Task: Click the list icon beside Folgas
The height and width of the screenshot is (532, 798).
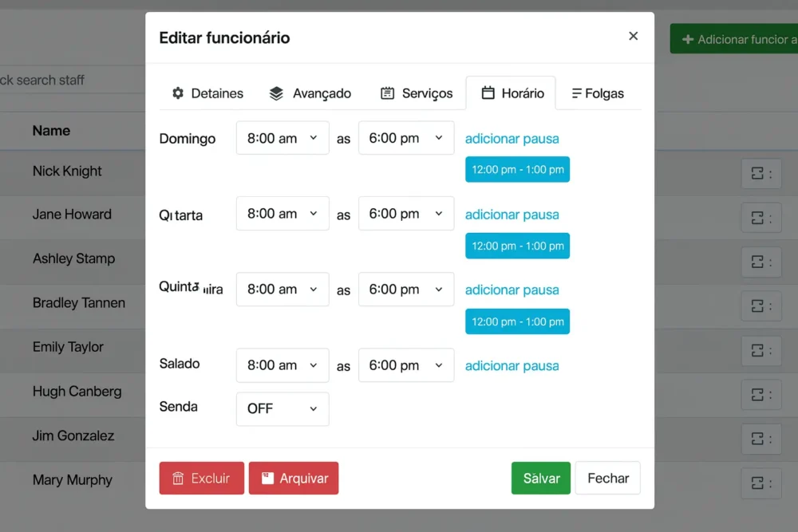Action: 576,93
